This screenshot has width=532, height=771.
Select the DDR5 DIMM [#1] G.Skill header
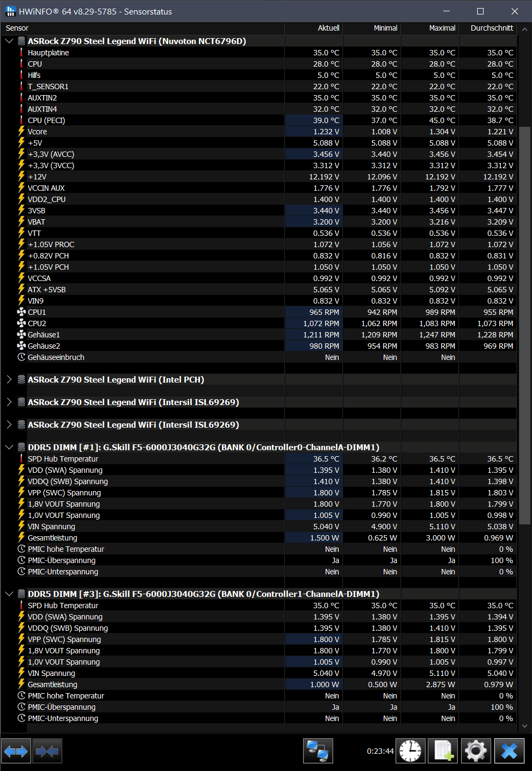tap(204, 448)
